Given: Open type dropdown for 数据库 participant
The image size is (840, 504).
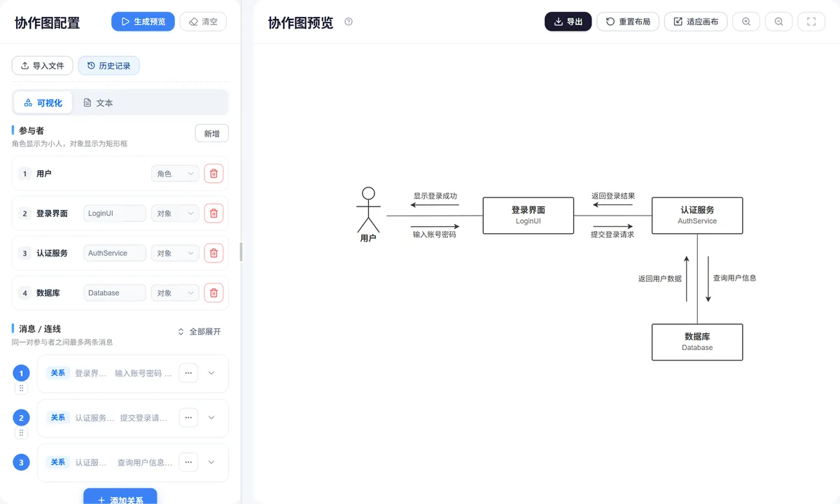Looking at the screenshot, I should point(175,293).
